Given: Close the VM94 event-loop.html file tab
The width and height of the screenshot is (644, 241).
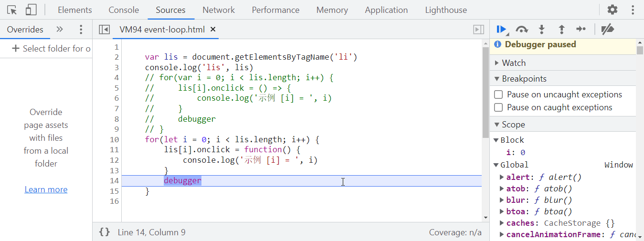Looking at the screenshot, I should [213, 30].
